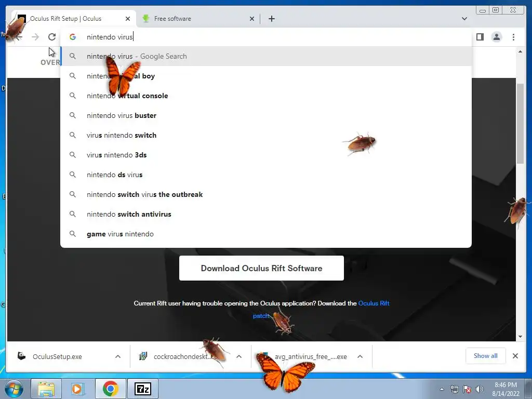Choose the 'game virus nintendo' suggestion
This screenshot has width=532, height=399.
click(x=266, y=234)
